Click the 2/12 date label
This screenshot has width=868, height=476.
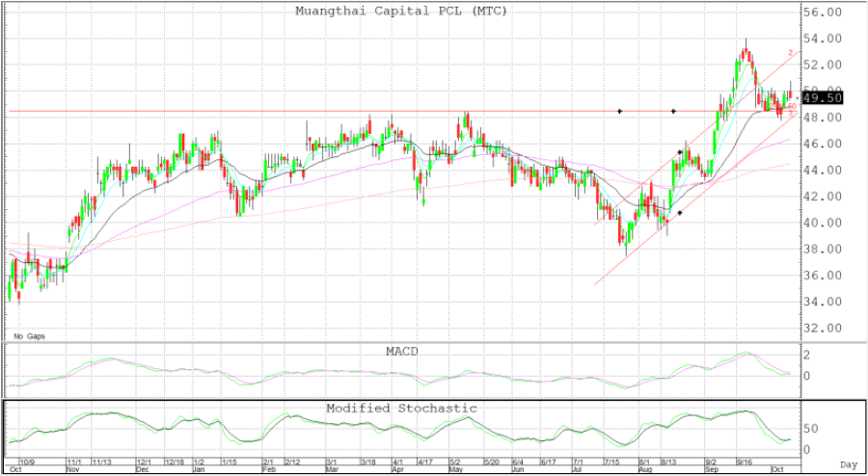pos(293,461)
